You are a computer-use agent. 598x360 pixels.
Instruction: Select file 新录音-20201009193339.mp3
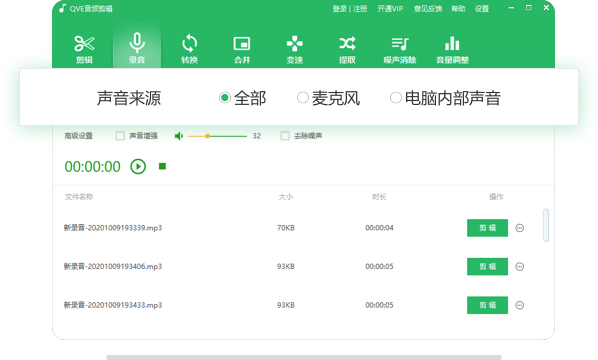(113, 228)
